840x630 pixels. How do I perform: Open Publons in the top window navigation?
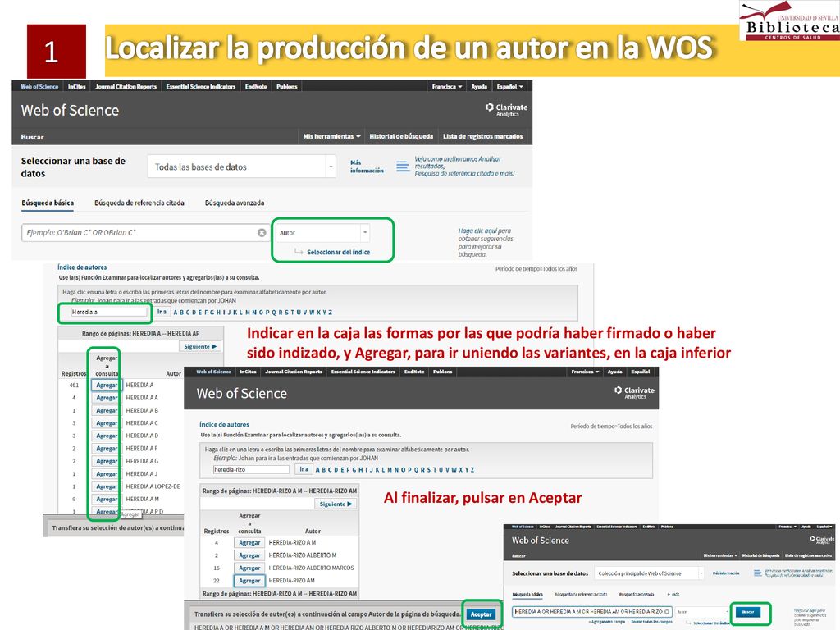point(287,86)
